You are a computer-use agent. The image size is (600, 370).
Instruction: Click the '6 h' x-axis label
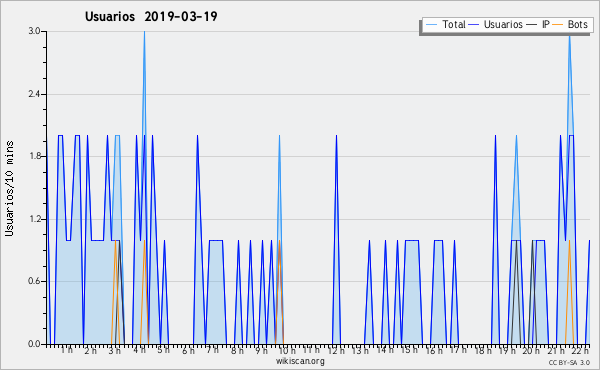click(188, 351)
